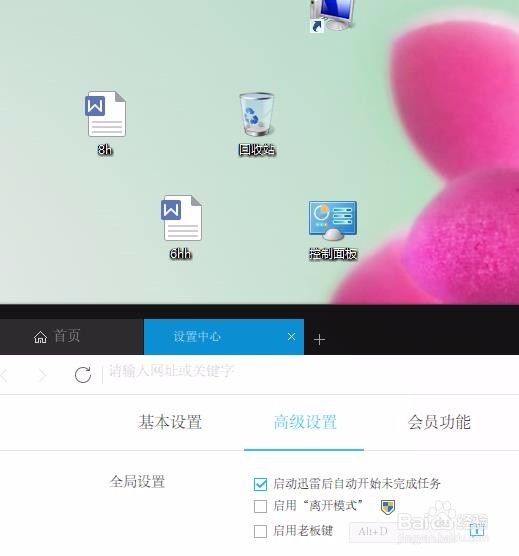This screenshot has height=556, width=519.
Task: Select the 设置中心 tab
Action: 224,337
